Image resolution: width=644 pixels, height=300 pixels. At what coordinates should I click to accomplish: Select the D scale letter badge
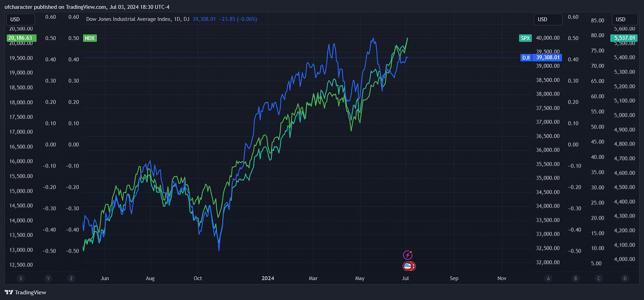(x=625, y=278)
